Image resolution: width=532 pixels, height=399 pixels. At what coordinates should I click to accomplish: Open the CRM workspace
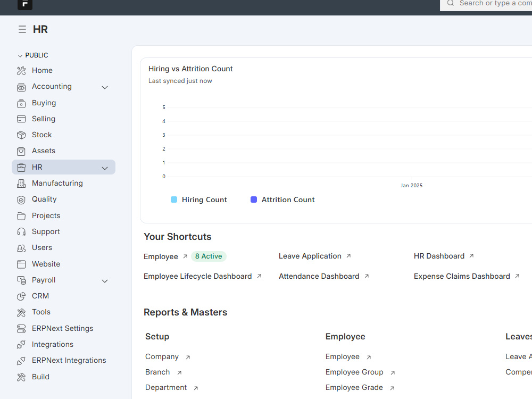click(40, 296)
